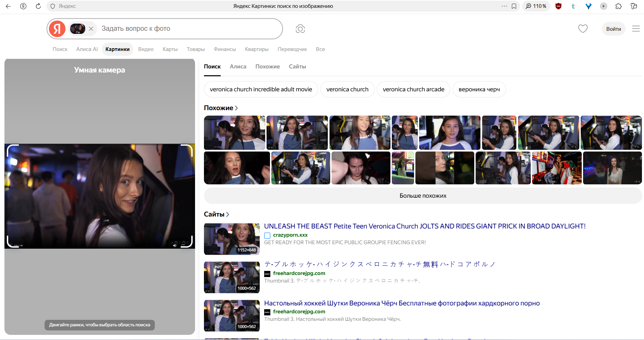Click the preview image in Умная камера panel
This screenshot has width=644, height=340.
point(100,196)
